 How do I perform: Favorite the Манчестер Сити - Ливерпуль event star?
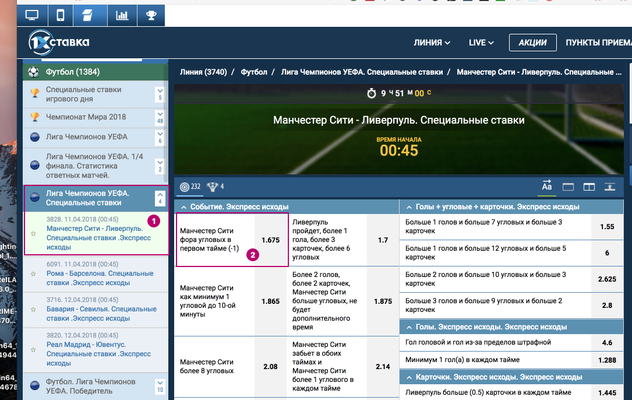click(x=33, y=233)
